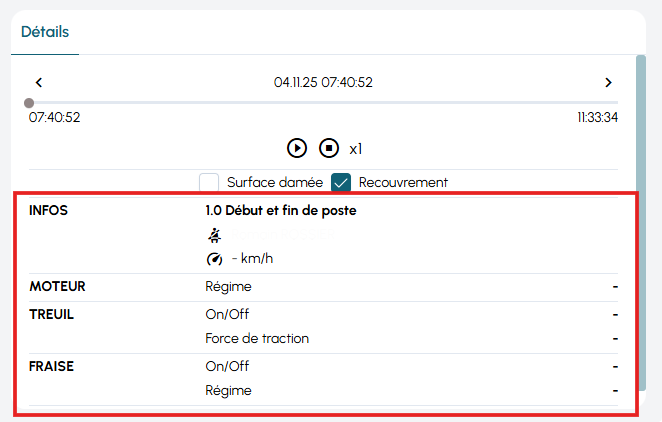Click the timeline slider handle
Screen dimensions: 662x422
point(29,103)
